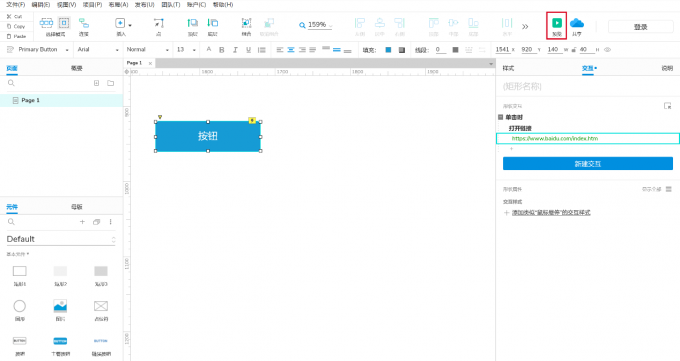Click the align top toolbar icon
This screenshot has width=680, height=361.
[434, 23]
